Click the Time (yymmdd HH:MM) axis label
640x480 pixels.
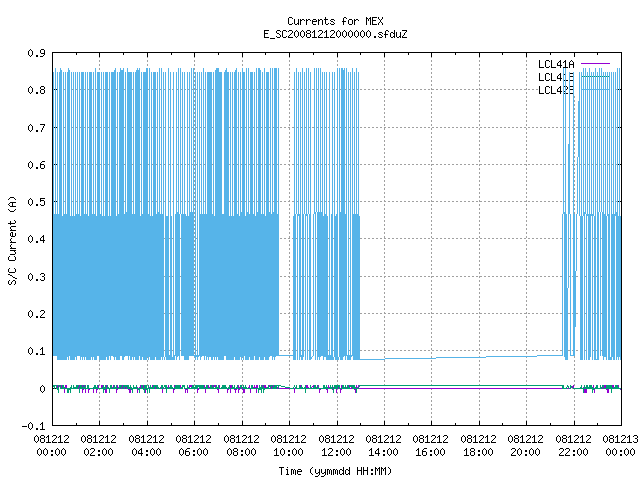pyautogui.click(x=335, y=471)
